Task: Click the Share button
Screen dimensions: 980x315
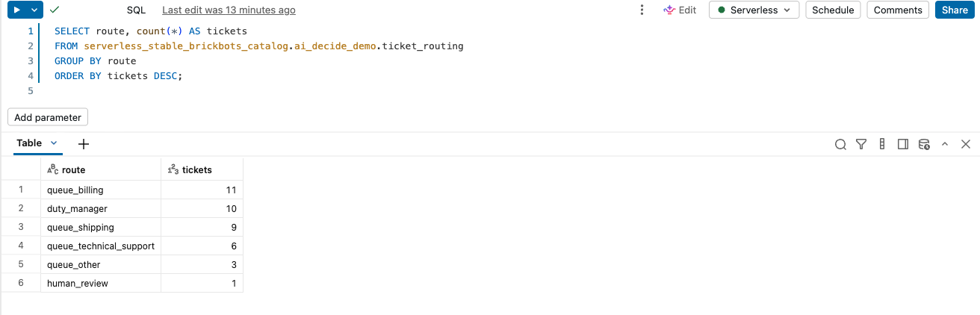Action: [x=955, y=10]
